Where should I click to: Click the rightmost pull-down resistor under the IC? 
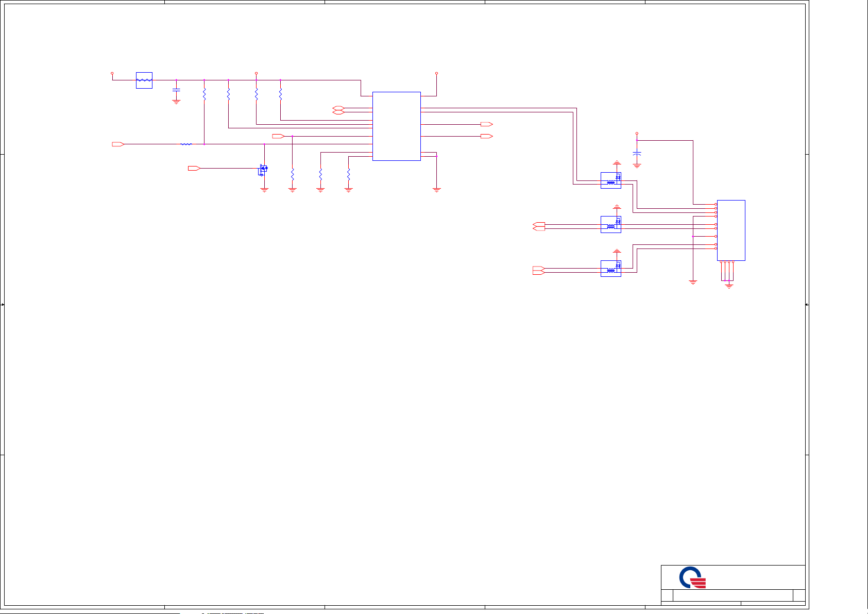click(349, 174)
